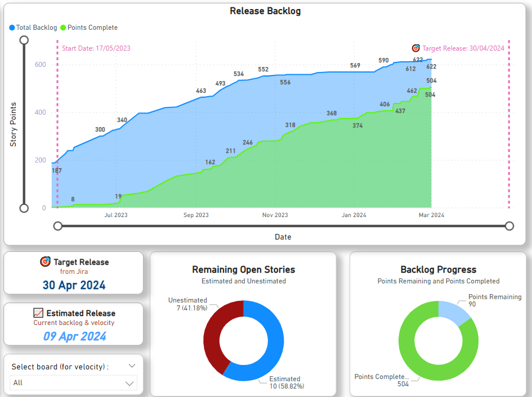This screenshot has width=532, height=397.
Task: Click the Points Remaining 90 label
Action: tap(495, 300)
